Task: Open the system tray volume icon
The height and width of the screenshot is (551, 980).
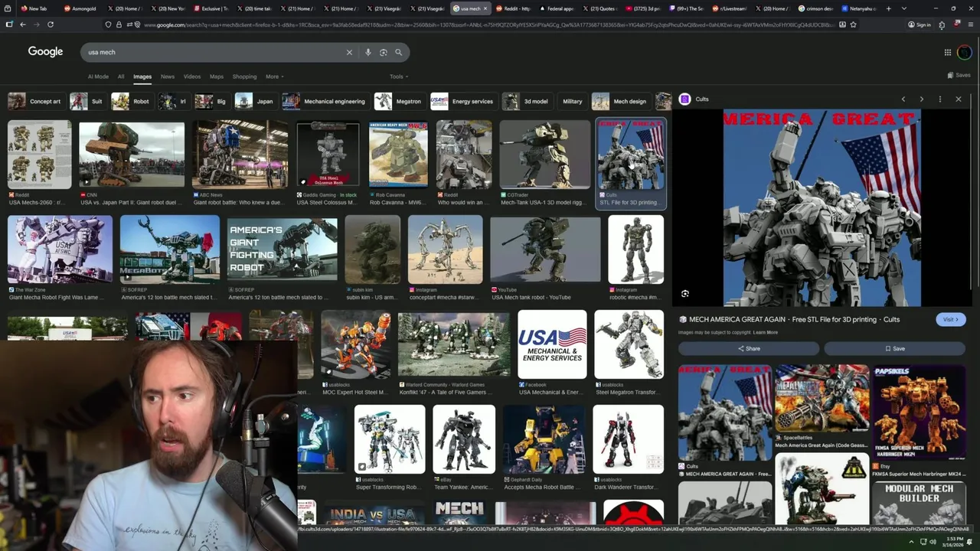Action: tap(933, 542)
